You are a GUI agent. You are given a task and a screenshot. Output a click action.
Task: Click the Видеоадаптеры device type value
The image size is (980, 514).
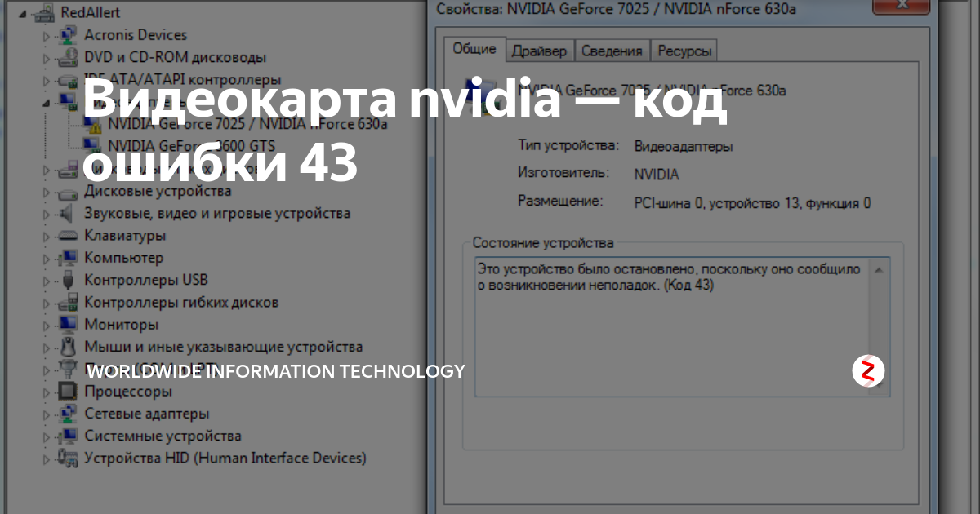[684, 147]
